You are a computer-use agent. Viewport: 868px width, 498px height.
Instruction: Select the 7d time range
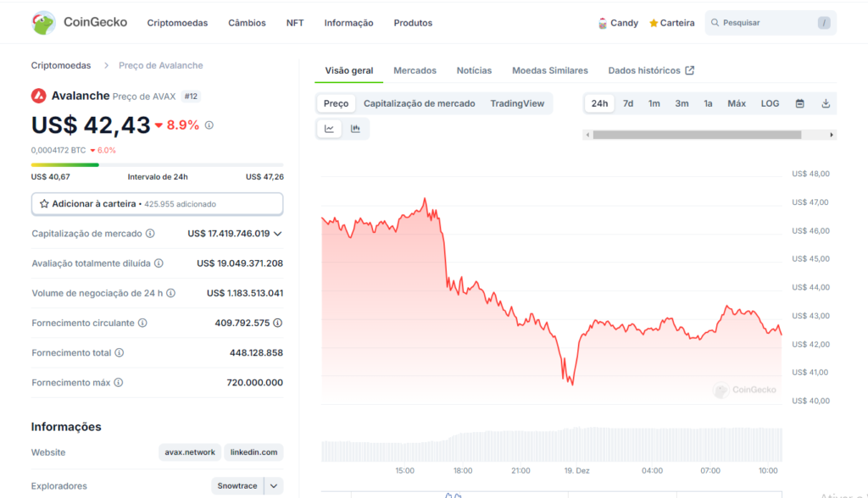(x=628, y=103)
